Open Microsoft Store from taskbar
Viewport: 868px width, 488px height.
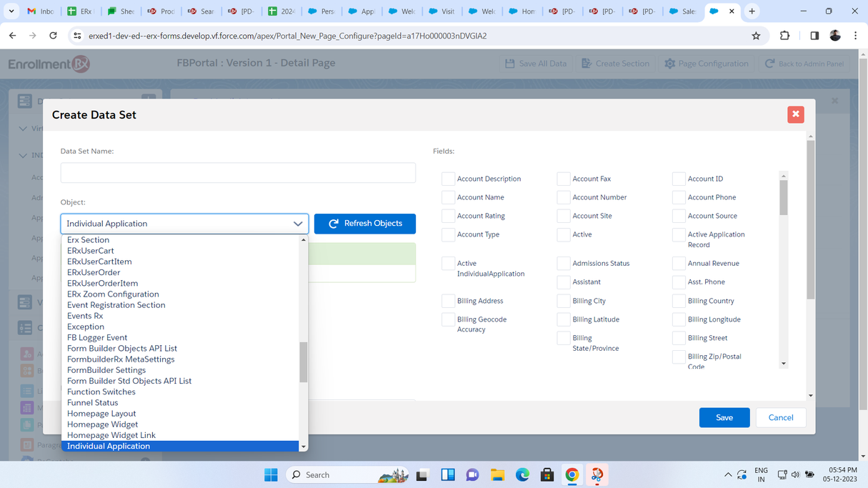tap(547, 475)
